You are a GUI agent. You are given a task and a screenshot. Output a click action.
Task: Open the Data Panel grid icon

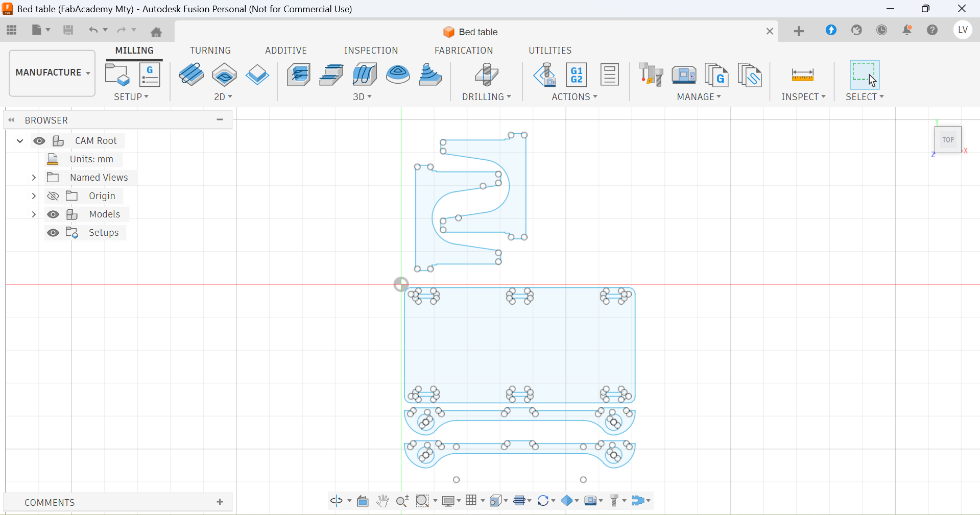click(12, 30)
